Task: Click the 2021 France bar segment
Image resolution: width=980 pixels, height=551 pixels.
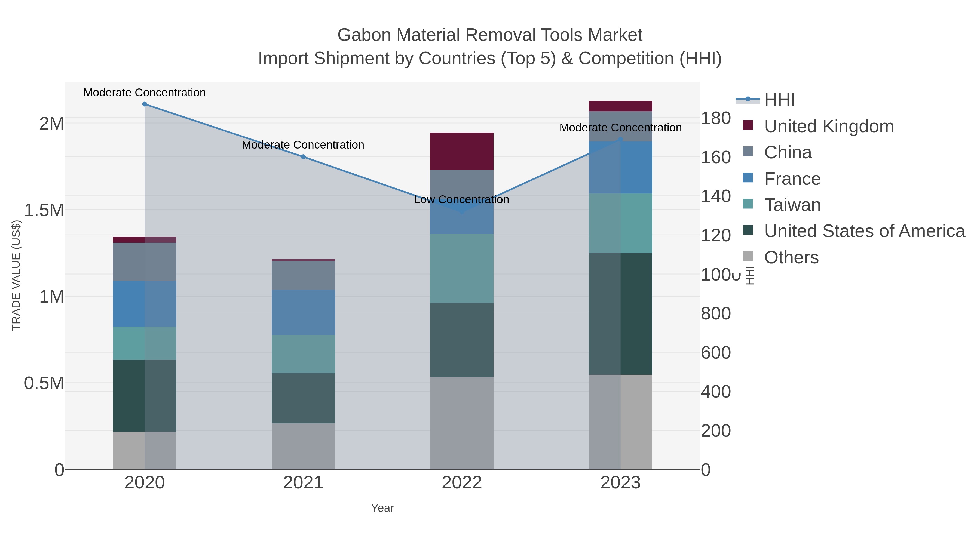Action: [x=303, y=313]
